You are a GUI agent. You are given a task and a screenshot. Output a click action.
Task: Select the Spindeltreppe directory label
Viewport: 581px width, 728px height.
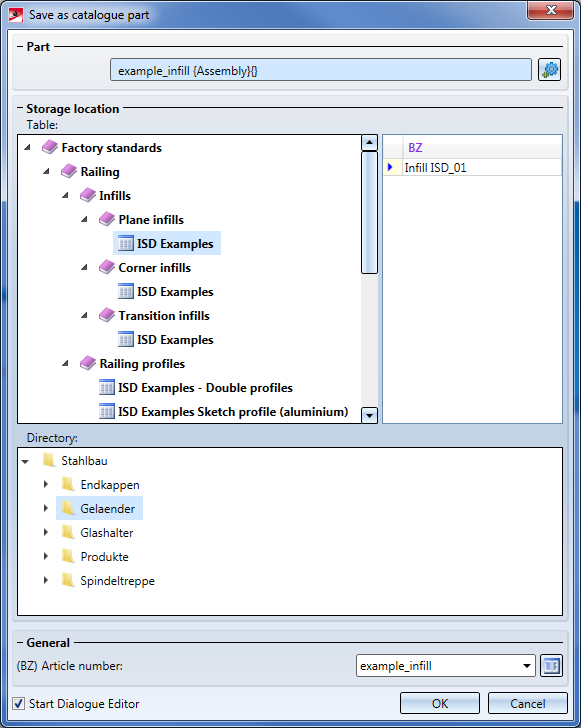click(x=118, y=581)
